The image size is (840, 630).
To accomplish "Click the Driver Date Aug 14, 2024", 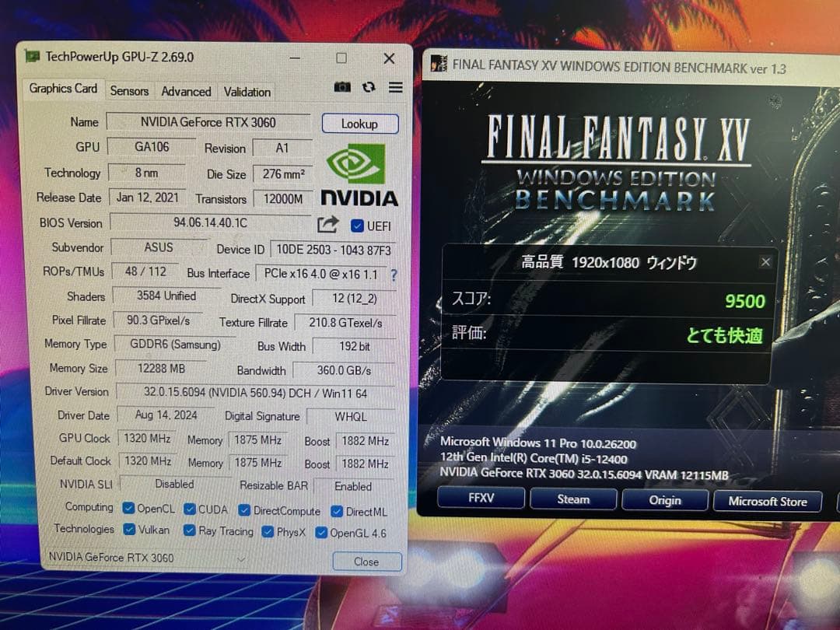I will click(x=166, y=415).
